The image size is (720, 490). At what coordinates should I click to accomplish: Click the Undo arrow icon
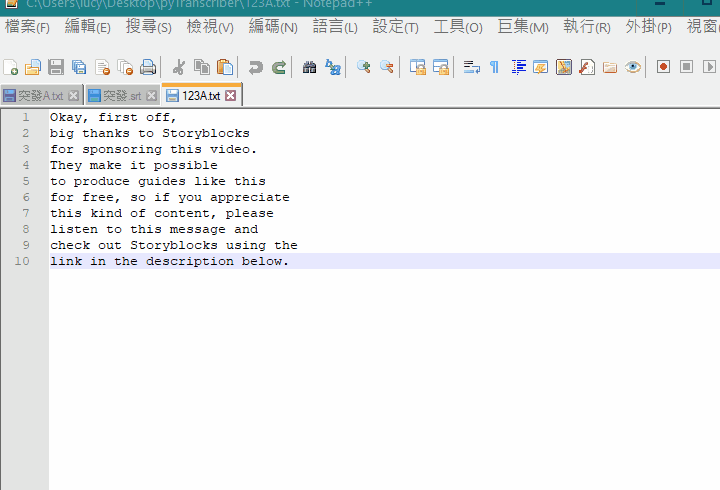255,68
